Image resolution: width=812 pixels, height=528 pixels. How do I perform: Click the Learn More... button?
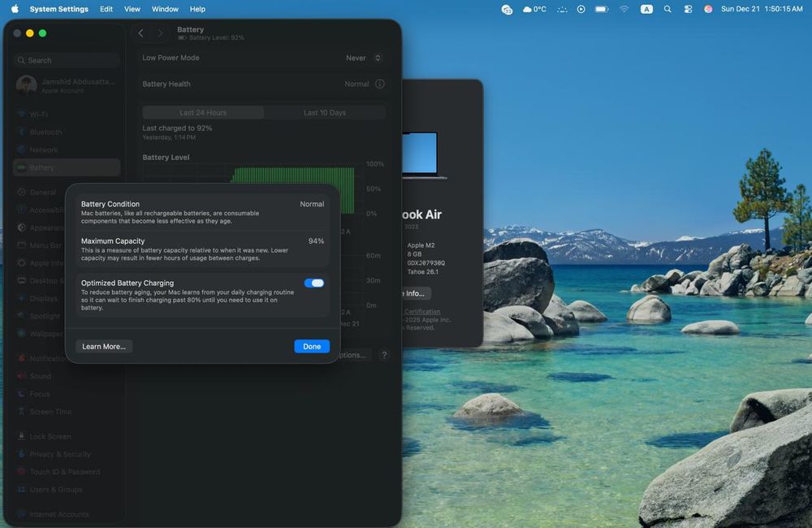104,346
